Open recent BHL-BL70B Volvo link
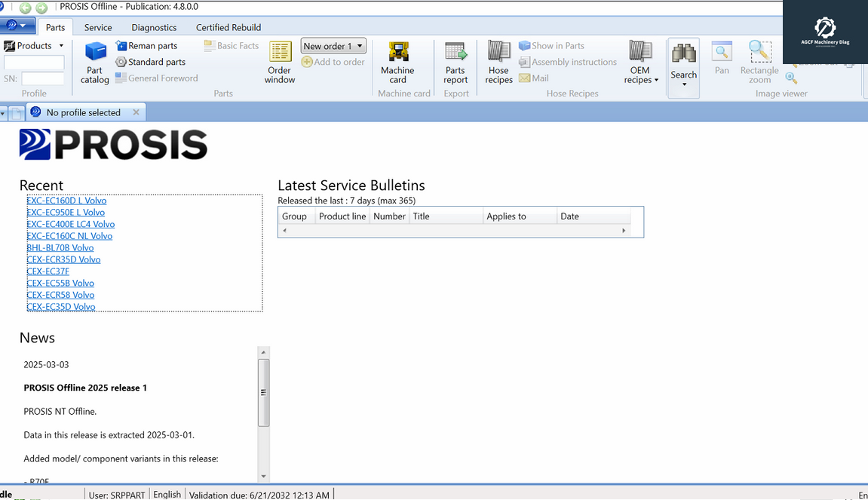Viewport: 868px width, 500px height. (x=60, y=247)
